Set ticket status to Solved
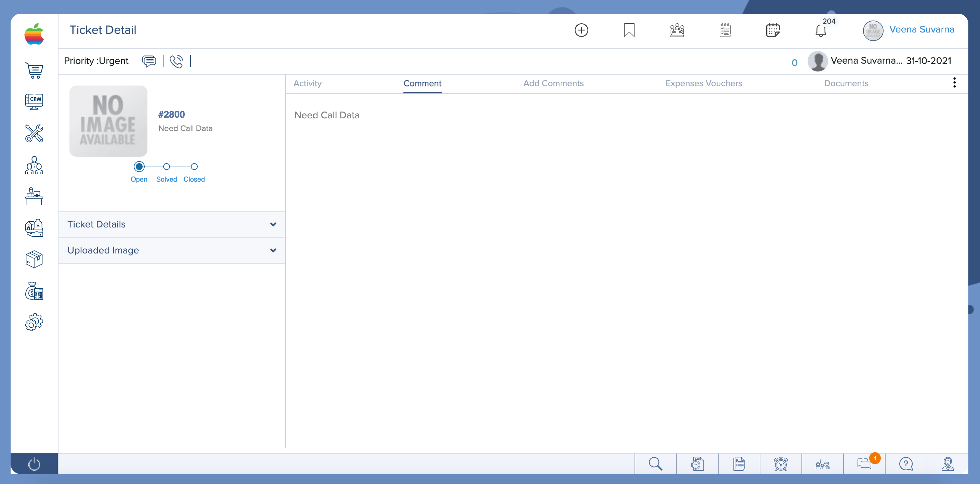The image size is (980, 484). (167, 167)
